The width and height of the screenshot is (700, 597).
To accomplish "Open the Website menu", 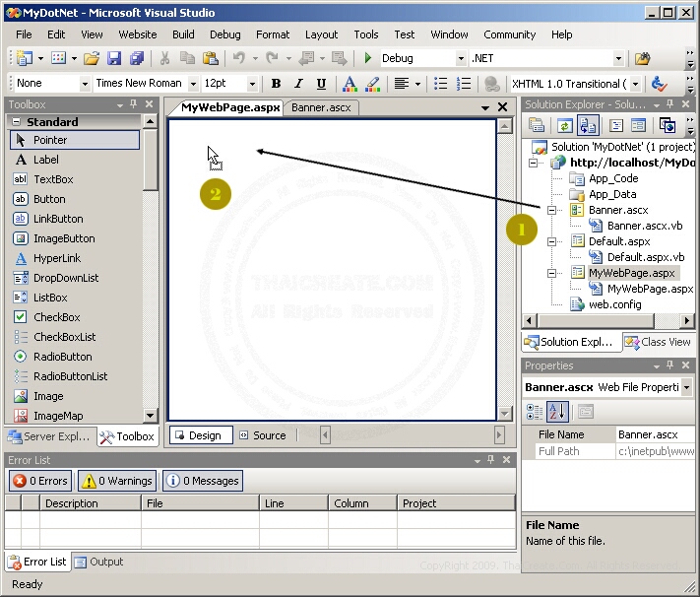I will click(x=138, y=34).
